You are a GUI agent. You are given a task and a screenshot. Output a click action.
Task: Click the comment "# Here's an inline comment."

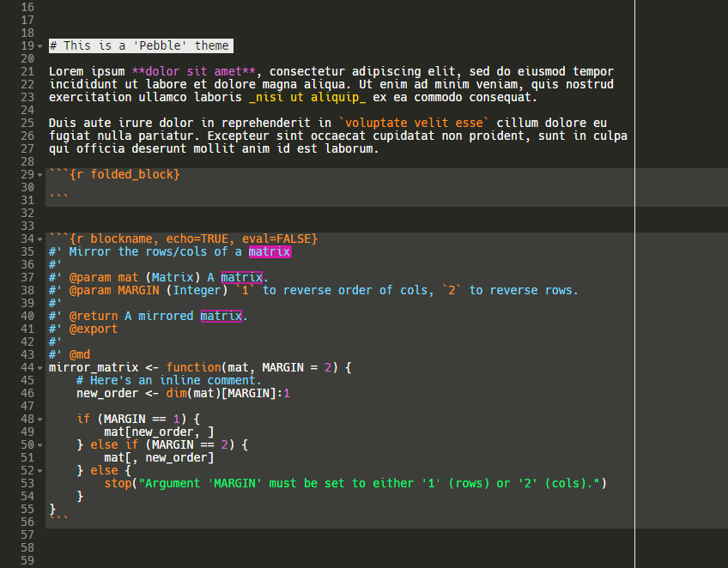(169, 380)
